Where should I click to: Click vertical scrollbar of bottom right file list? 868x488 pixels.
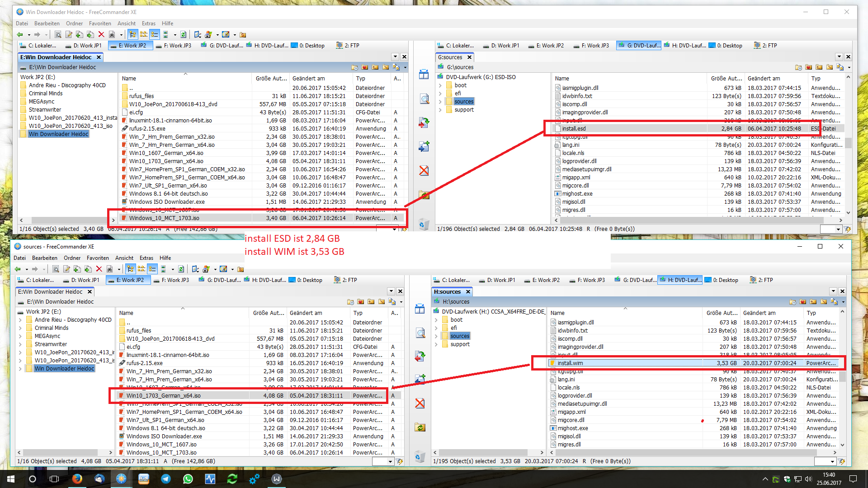pos(843,378)
